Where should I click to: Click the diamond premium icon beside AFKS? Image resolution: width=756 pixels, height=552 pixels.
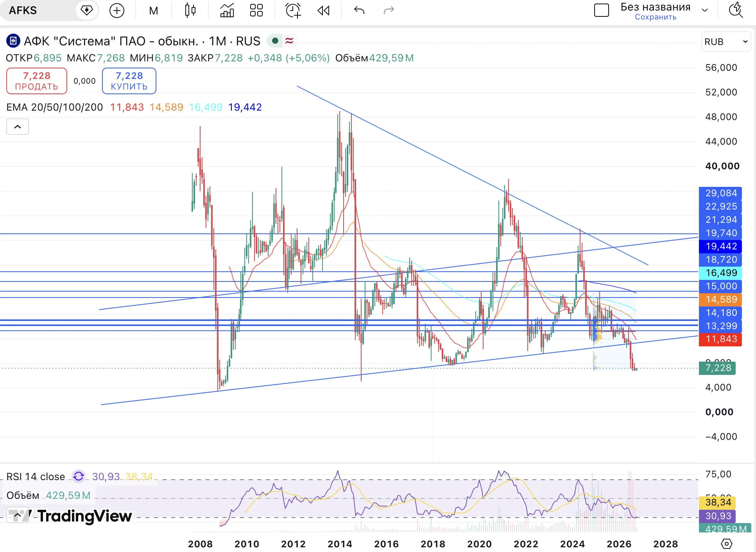point(87,10)
